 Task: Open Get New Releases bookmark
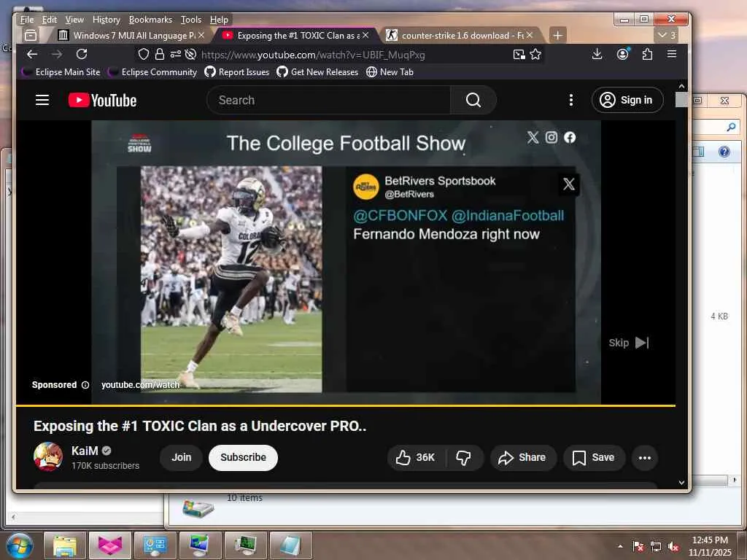click(318, 72)
